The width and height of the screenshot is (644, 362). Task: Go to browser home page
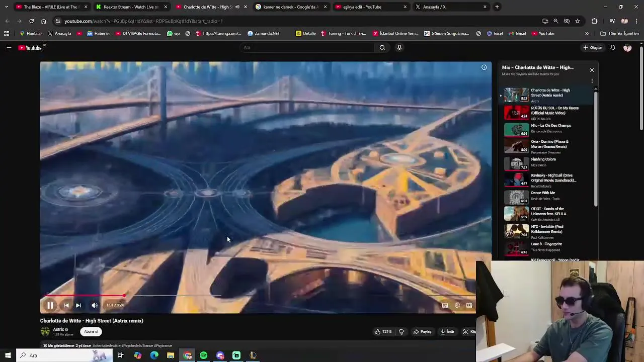tap(43, 21)
